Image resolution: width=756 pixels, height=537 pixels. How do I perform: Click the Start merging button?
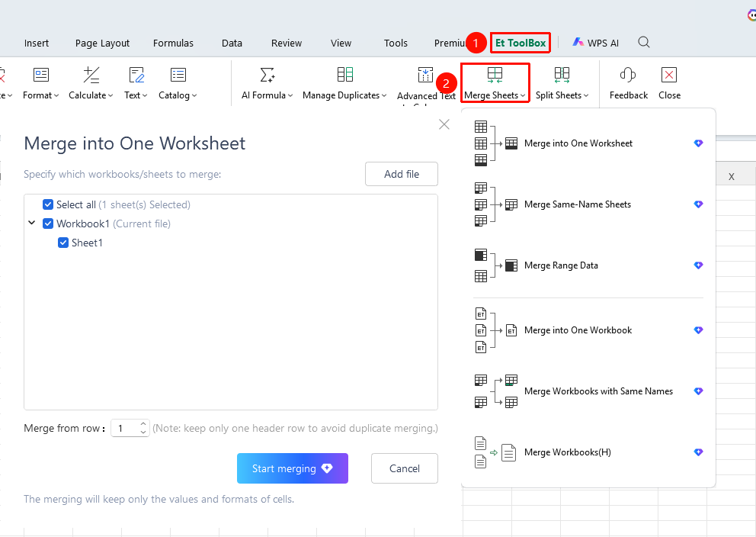click(292, 468)
